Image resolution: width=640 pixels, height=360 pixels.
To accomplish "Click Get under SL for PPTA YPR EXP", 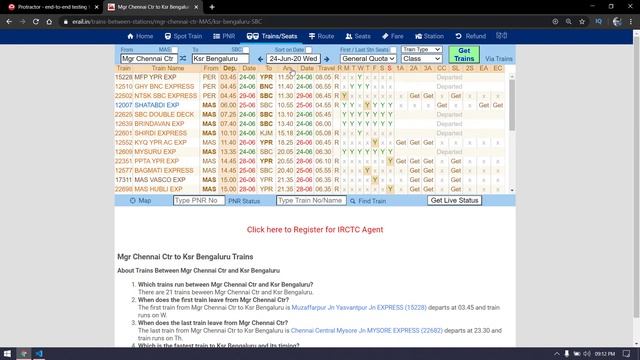I will point(456,161).
